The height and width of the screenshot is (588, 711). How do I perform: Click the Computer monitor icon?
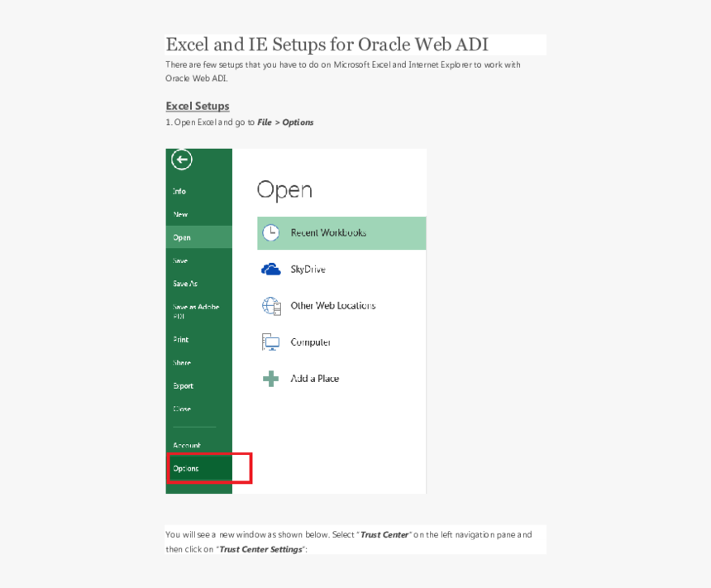270,342
